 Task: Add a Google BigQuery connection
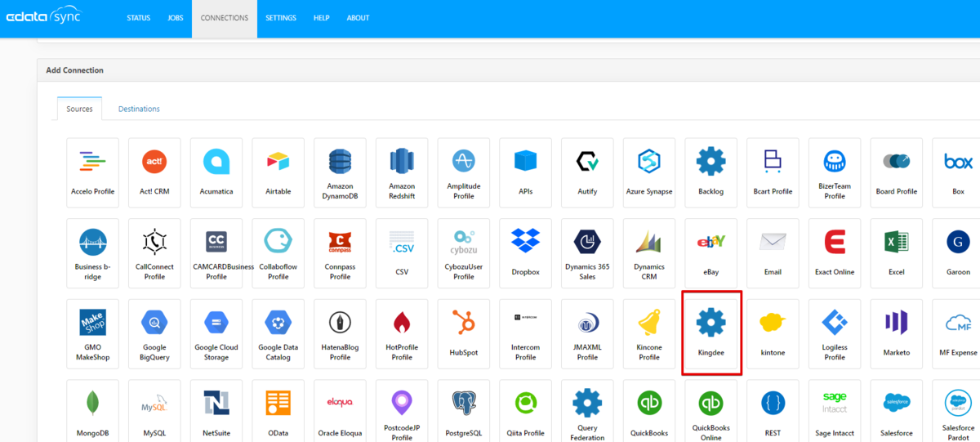(154, 334)
